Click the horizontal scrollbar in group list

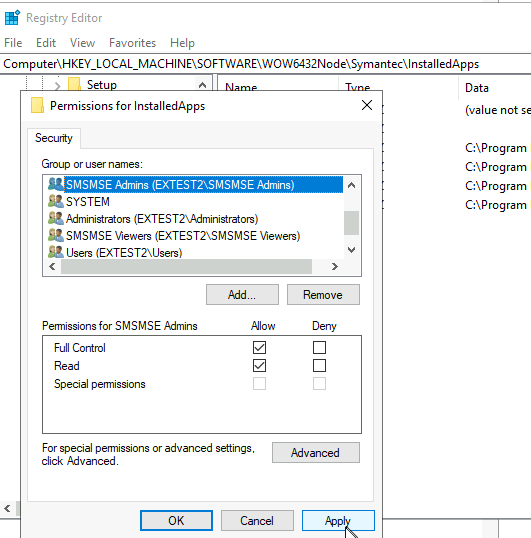(x=186, y=267)
